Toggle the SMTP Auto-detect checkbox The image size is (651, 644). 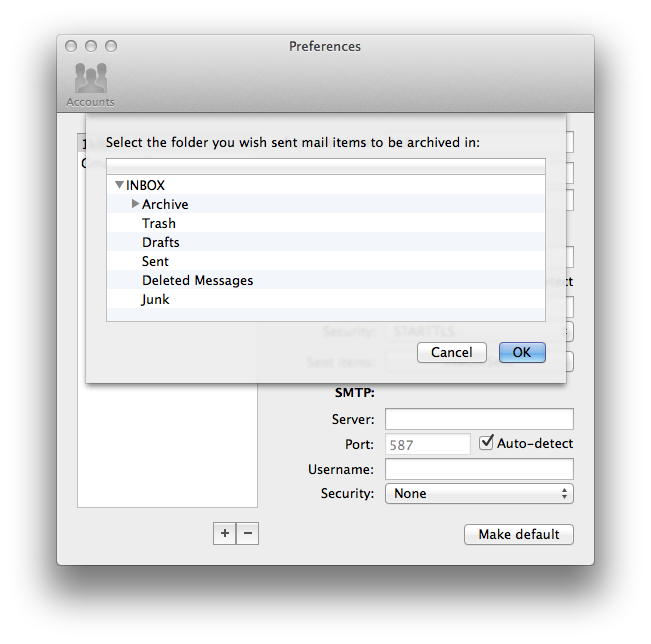coord(486,443)
